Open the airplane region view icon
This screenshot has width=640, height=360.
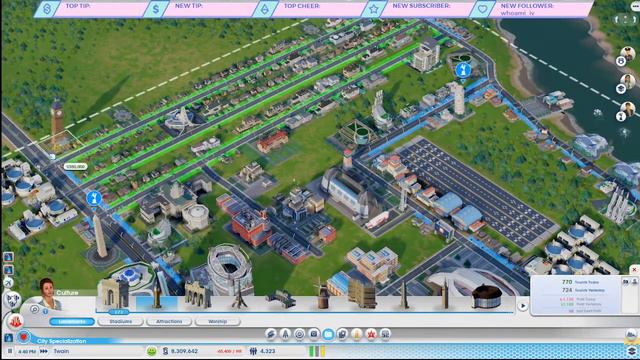click(x=8, y=282)
